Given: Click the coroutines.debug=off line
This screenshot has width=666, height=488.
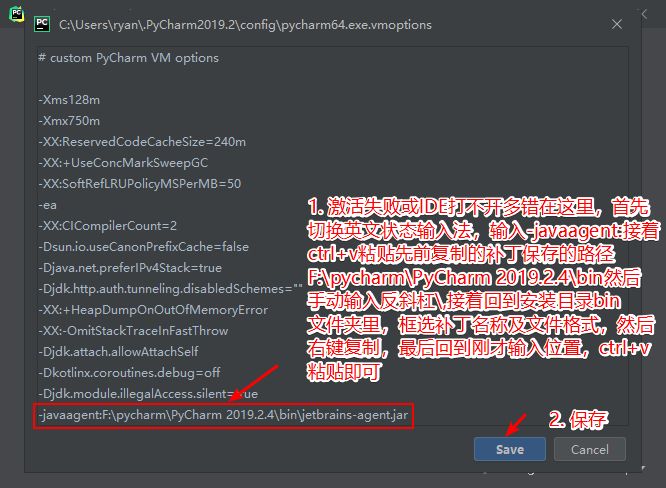Looking at the screenshot, I should click(x=130, y=372).
